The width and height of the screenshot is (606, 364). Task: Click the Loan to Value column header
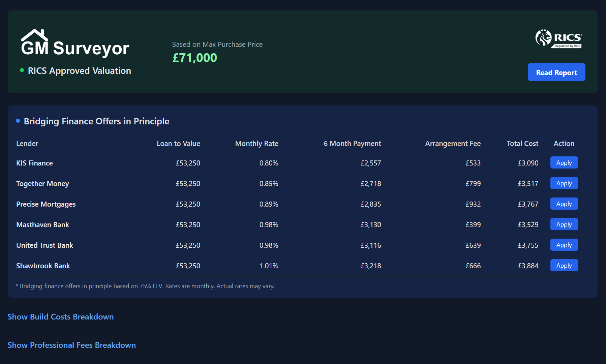[x=178, y=144]
